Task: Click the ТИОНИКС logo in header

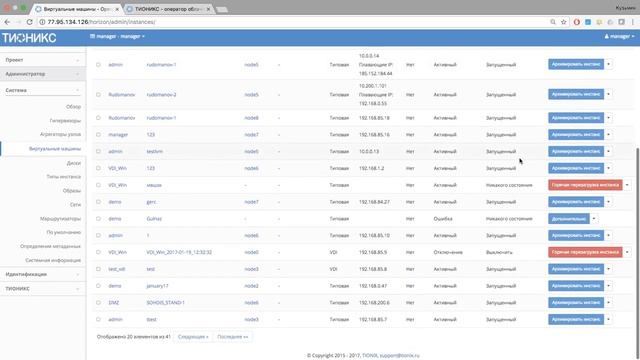Action: tap(29, 38)
